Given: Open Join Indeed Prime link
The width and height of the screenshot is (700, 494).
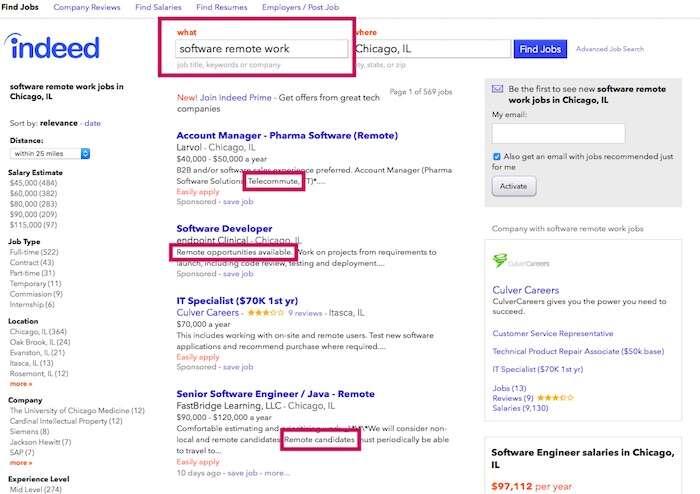Looking at the screenshot, I should (x=235, y=97).
